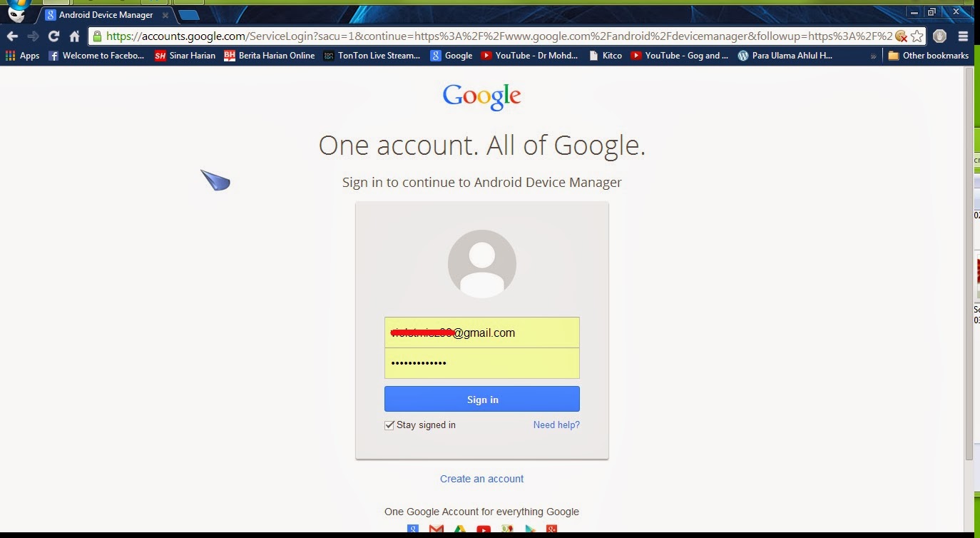This screenshot has width=980, height=538.
Task: Expand the bookmarks overflow chevron
Action: click(x=874, y=56)
